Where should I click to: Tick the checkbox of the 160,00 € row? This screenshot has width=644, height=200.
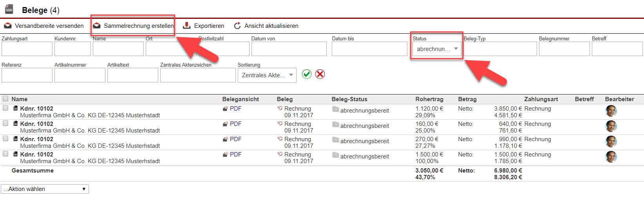coord(5,123)
